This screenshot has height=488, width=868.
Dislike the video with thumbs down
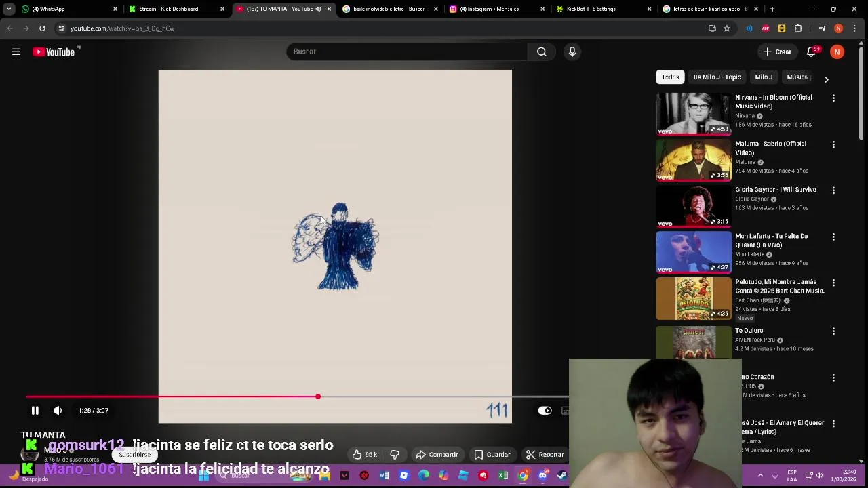tap(395, 455)
